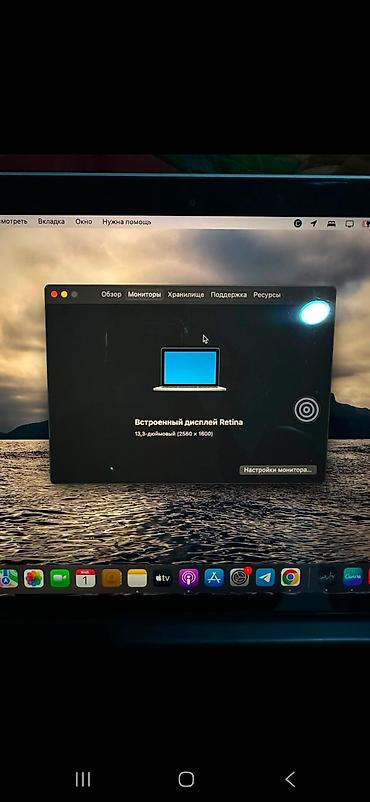Open the Calendar app in the Dock
370x802 pixels.
point(85,578)
